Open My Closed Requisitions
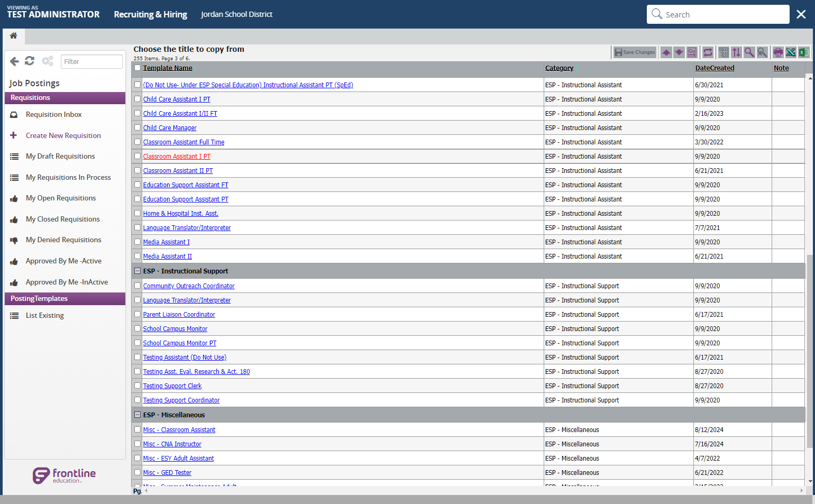This screenshot has height=504, width=815. [x=62, y=219]
